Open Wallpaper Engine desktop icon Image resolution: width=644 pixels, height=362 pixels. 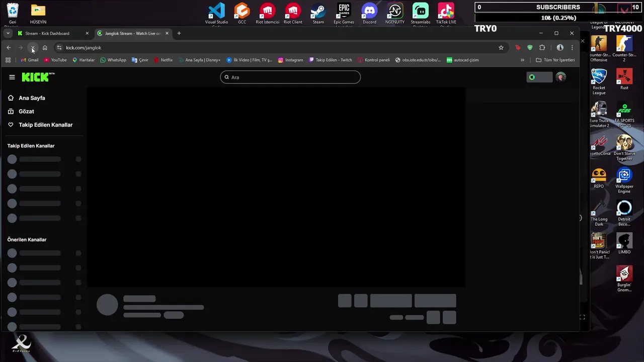click(624, 180)
